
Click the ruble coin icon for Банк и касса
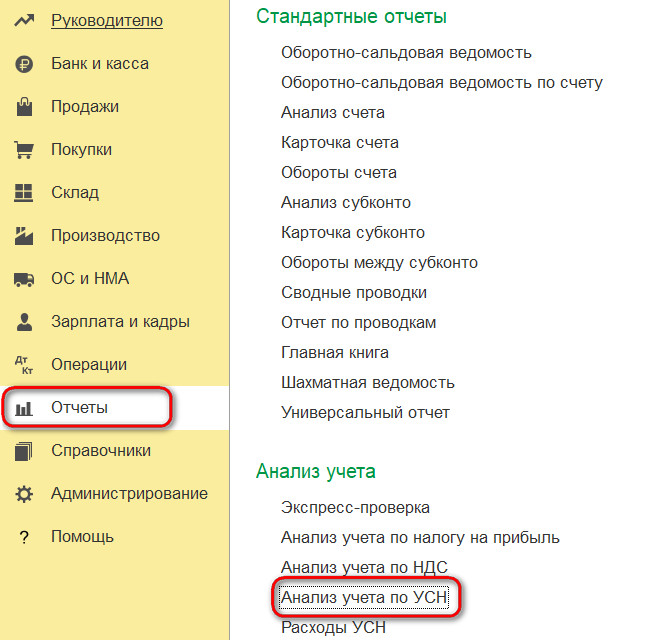pos(24,64)
